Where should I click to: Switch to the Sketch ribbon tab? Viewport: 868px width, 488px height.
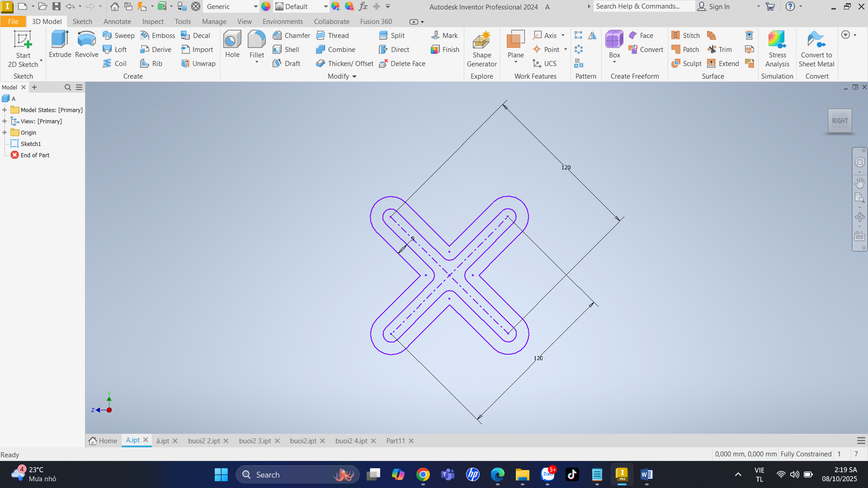82,21
